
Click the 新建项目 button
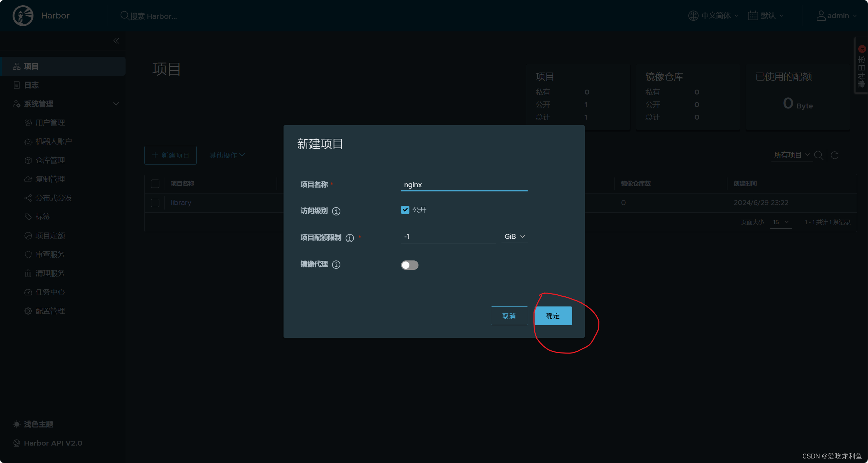click(171, 155)
